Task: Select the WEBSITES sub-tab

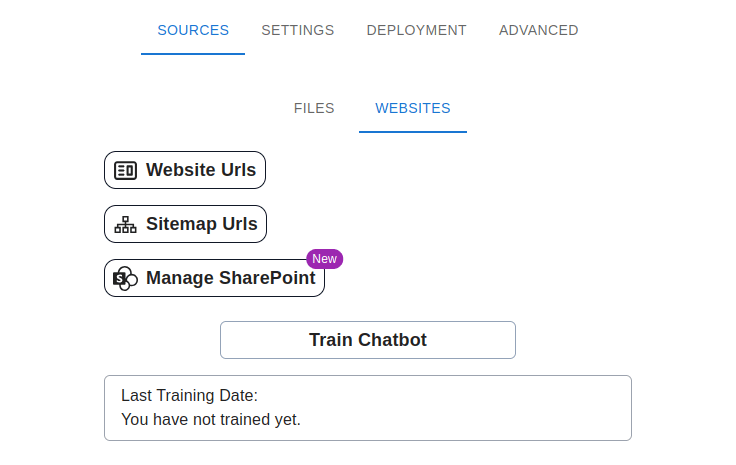Action: point(413,108)
